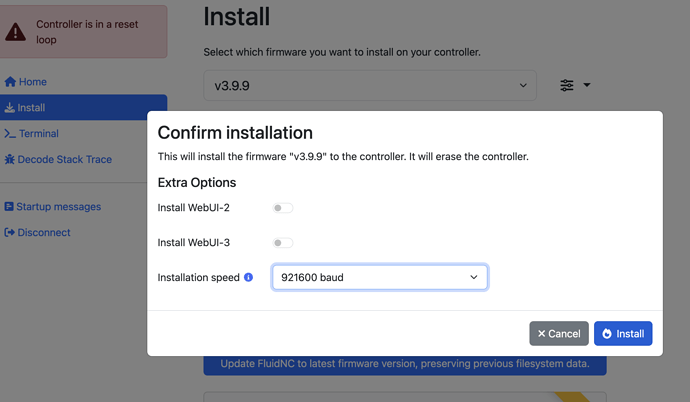Click the Startup messages icon
Screen dimensions: 690x402
pyautogui.click(x=10, y=207)
